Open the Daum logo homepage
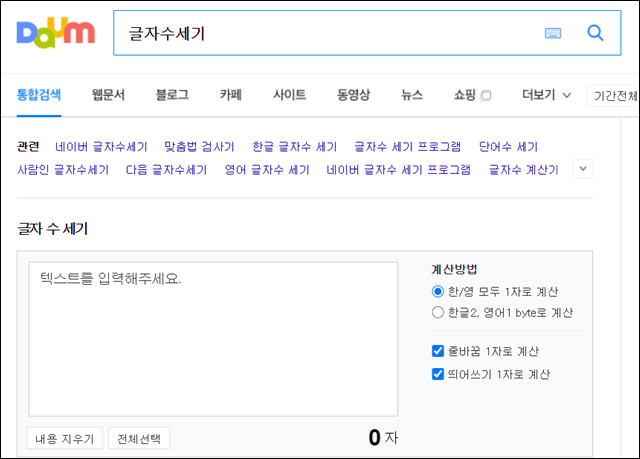 click(56, 33)
